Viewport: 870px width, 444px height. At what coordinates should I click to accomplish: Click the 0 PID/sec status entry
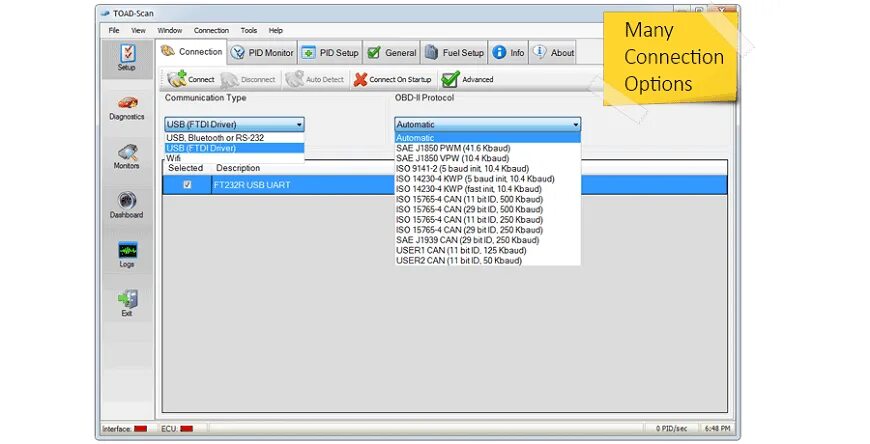point(672,428)
